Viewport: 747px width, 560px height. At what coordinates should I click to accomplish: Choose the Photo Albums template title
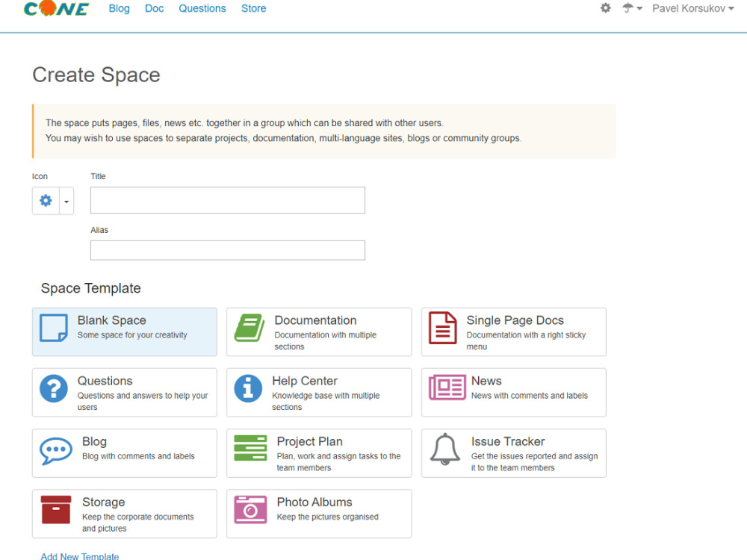[x=314, y=502]
